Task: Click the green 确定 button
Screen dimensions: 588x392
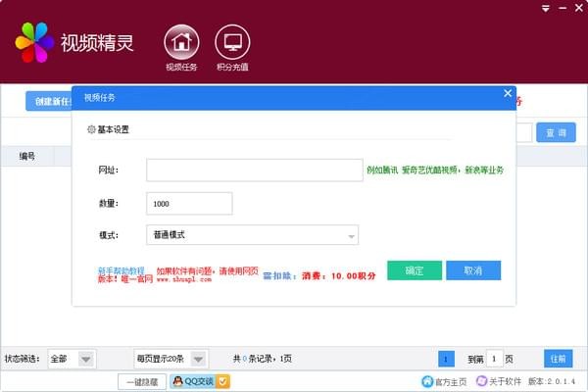Action: coord(415,270)
